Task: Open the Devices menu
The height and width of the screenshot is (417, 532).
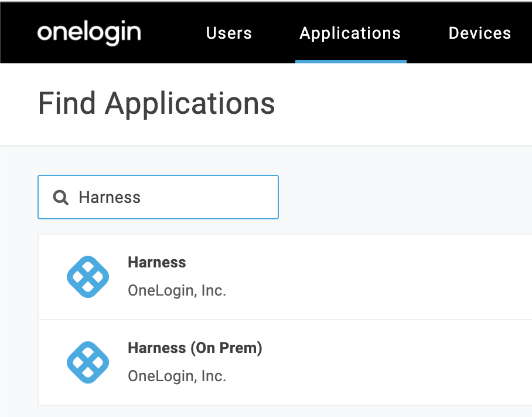Action: click(480, 33)
